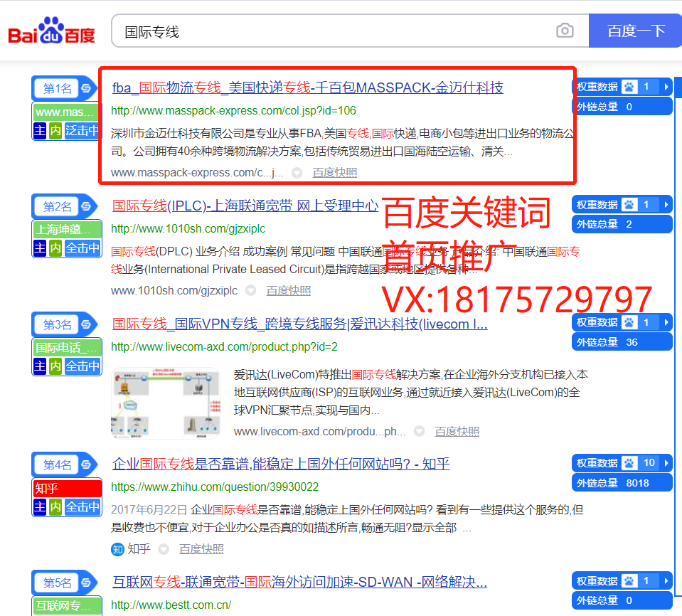Image resolution: width=682 pixels, height=616 pixels.
Task: Click the refresh icon on 第3名 badge
Action: pyautogui.click(x=86, y=324)
